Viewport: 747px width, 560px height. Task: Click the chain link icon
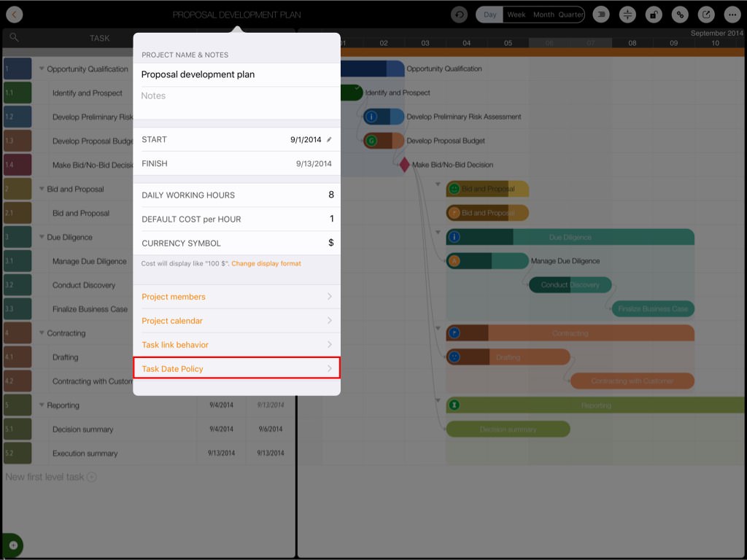click(x=681, y=15)
